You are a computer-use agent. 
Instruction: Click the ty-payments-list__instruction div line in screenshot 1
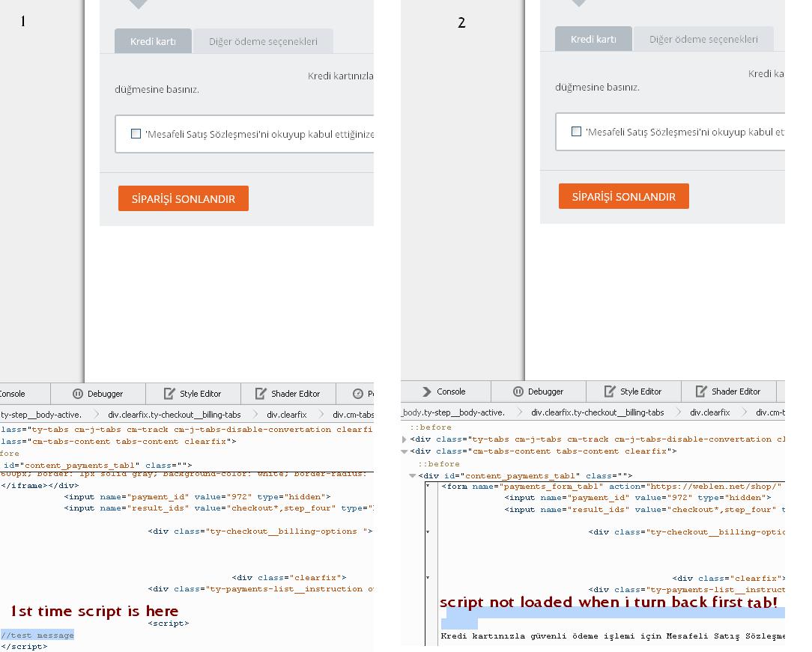[261, 589]
